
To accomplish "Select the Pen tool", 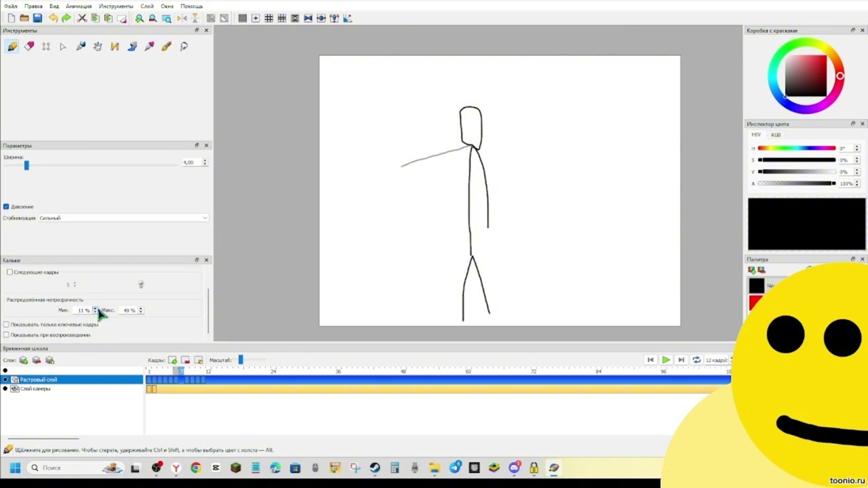I will point(81,46).
